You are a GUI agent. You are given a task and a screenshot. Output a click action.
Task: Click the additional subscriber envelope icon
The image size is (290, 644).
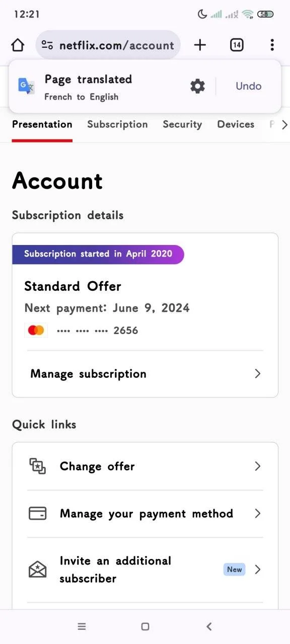tap(37, 570)
